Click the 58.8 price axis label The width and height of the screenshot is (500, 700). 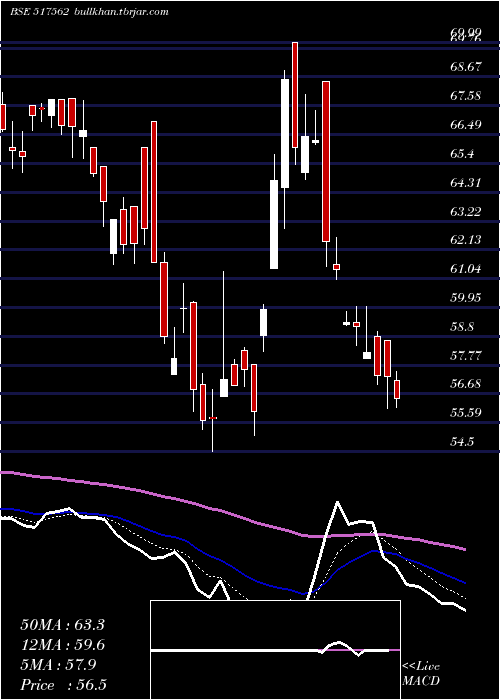tap(462, 327)
